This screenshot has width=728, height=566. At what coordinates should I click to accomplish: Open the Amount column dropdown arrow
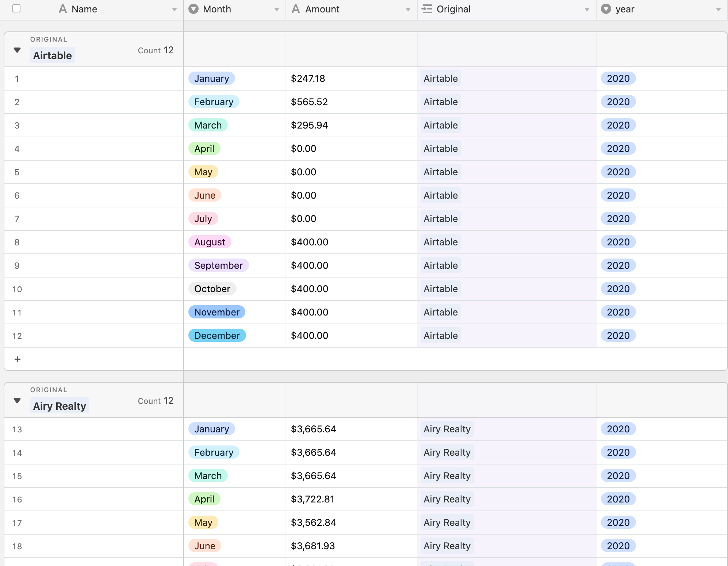coord(408,9)
